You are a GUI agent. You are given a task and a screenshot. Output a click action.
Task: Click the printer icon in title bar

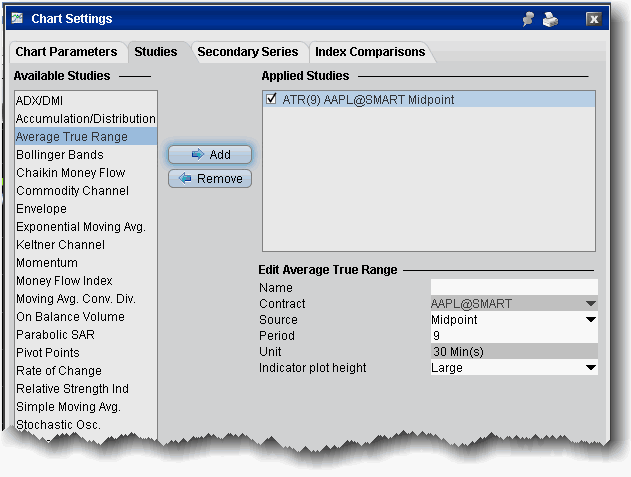click(552, 19)
